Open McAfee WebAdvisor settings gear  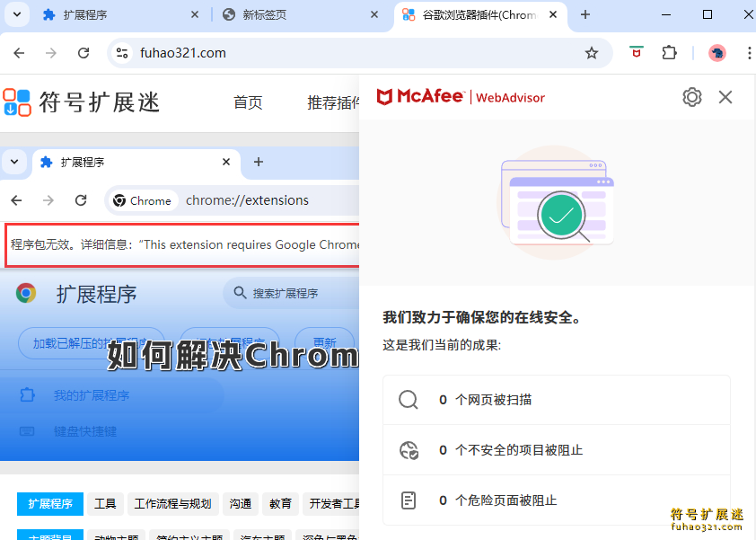pos(692,97)
